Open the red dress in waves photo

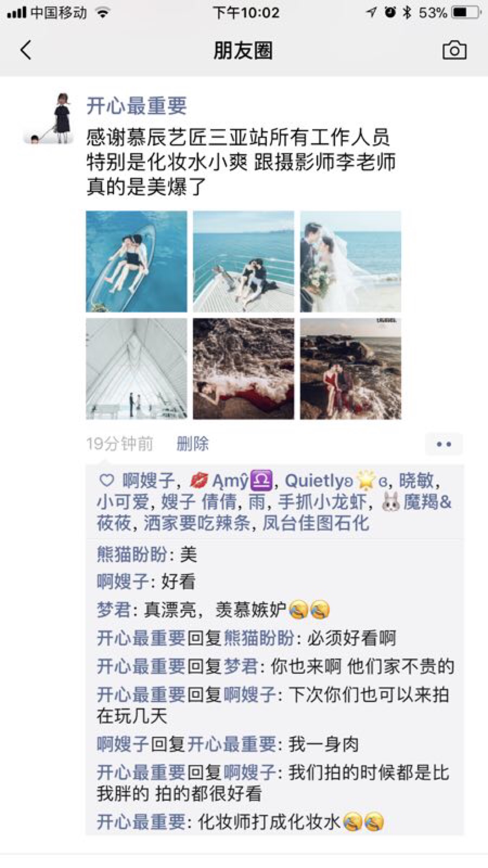point(243,369)
